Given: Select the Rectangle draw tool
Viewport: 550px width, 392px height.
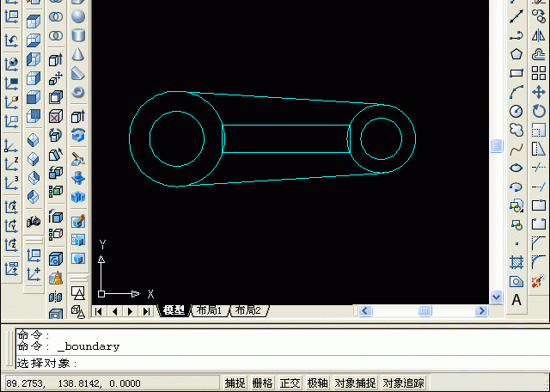Looking at the screenshot, I should coord(516,73).
